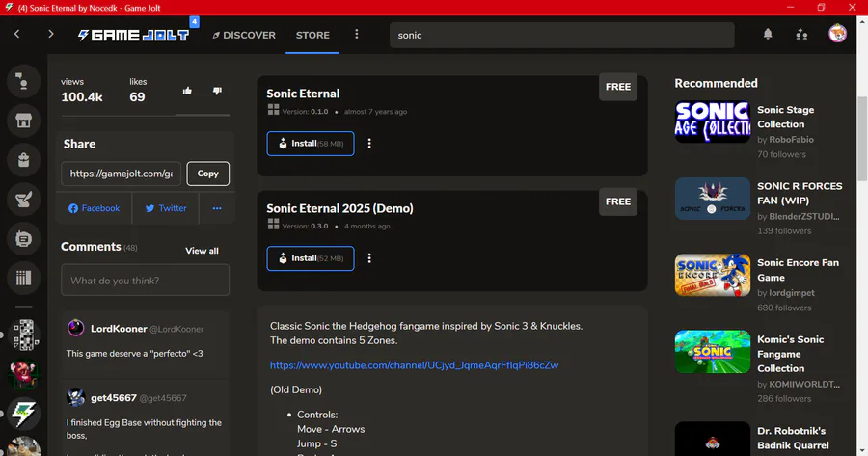Open SONIC R FORCES FAN (WIP) title
868x456 pixels.
tap(800, 193)
